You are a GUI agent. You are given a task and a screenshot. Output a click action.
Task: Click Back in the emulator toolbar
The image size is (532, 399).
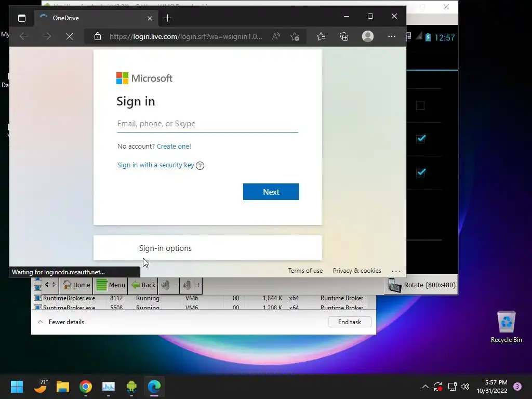coord(143,285)
